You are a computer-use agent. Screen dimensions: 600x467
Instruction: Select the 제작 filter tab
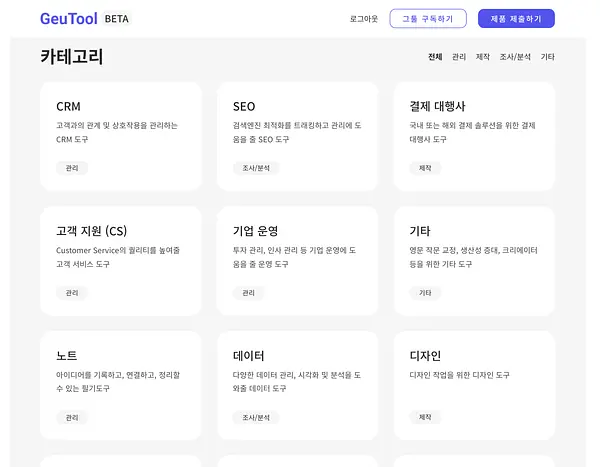pyautogui.click(x=483, y=57)
